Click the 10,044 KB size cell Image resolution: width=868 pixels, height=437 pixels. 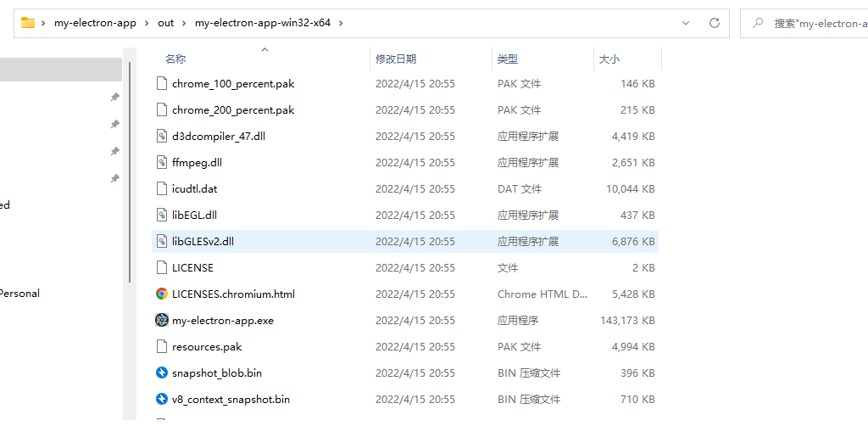click(x=631, y=189)
